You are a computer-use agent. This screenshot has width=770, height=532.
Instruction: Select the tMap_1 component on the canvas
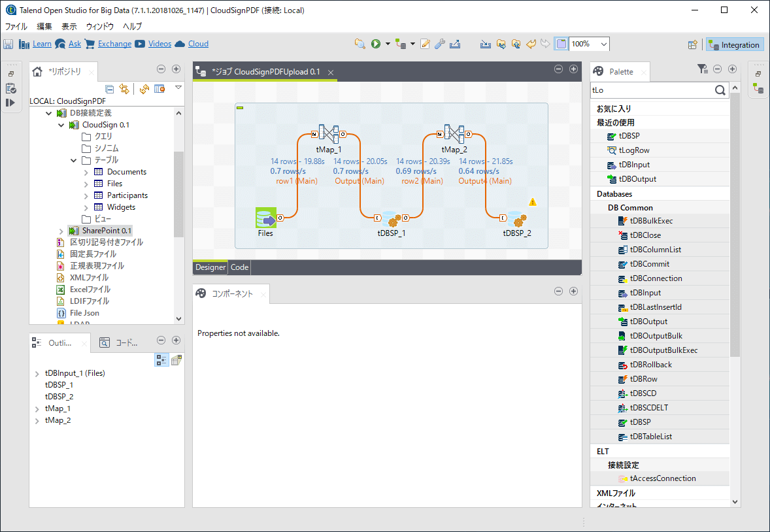[328, 135]
